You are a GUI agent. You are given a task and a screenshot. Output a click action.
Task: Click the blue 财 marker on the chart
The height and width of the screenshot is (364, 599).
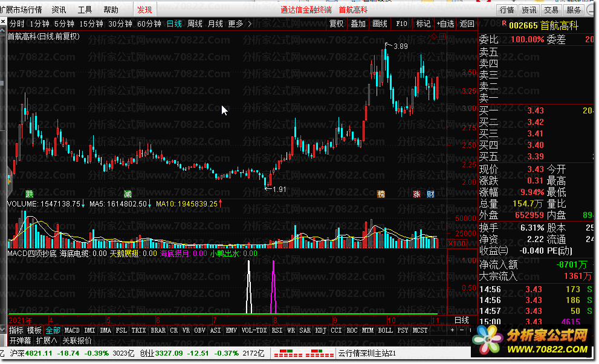430,194
